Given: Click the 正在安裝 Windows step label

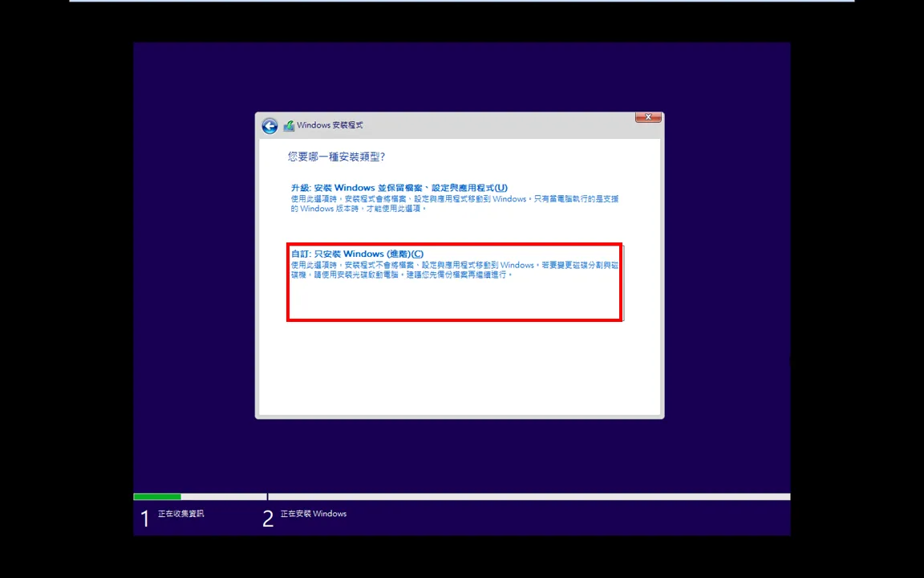Looking at the screenshot, I should [x=314, y=514].
